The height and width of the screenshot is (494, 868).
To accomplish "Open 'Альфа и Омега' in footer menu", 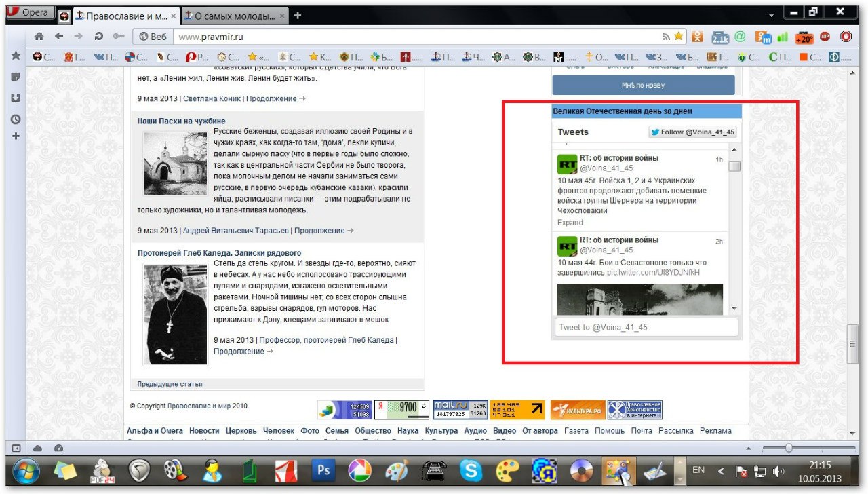I will click(x=155, y=431).
